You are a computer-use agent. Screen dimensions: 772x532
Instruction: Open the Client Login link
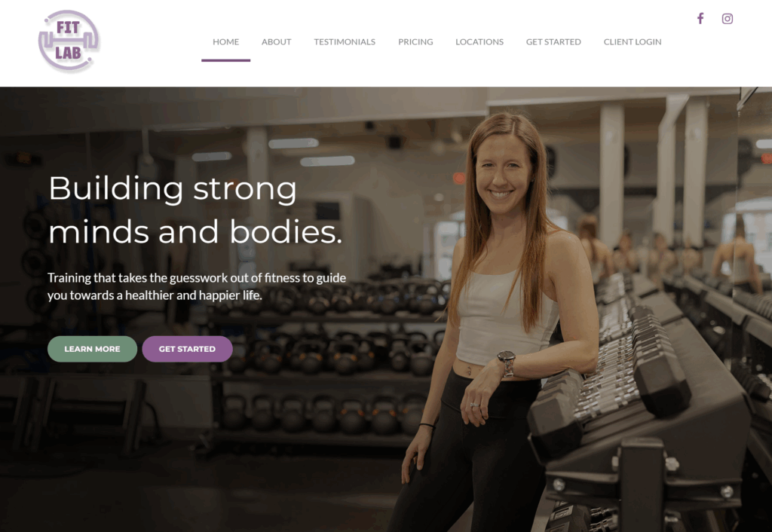pyautogui.click(x=633, y=42)
